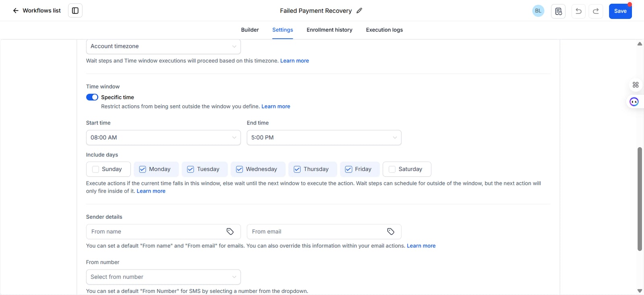The height and width of the screenshot is (295, 644).
Task: Toggle the sidebar panel icon
Action: coord(75,10)
